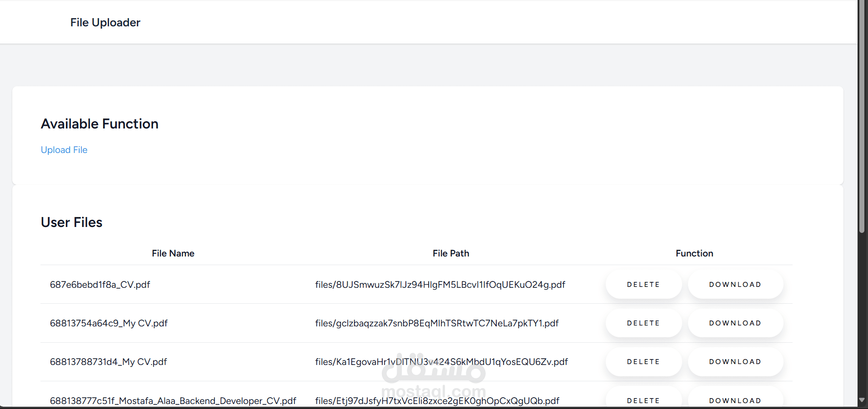868x409 pixels.
Task: Download the 687e6bebd1f8a_CV.pdf file
Action: (735, 285)
